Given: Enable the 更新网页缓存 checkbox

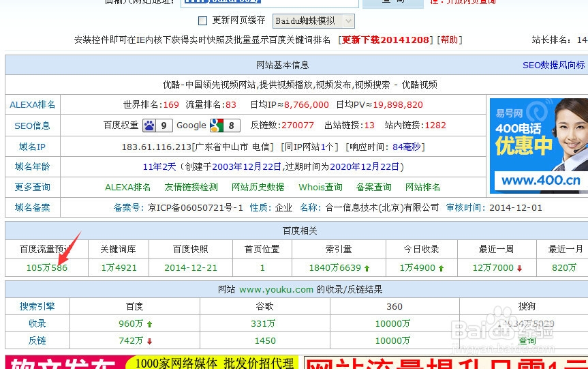Looking at the screenshot, I should point(202,20).
